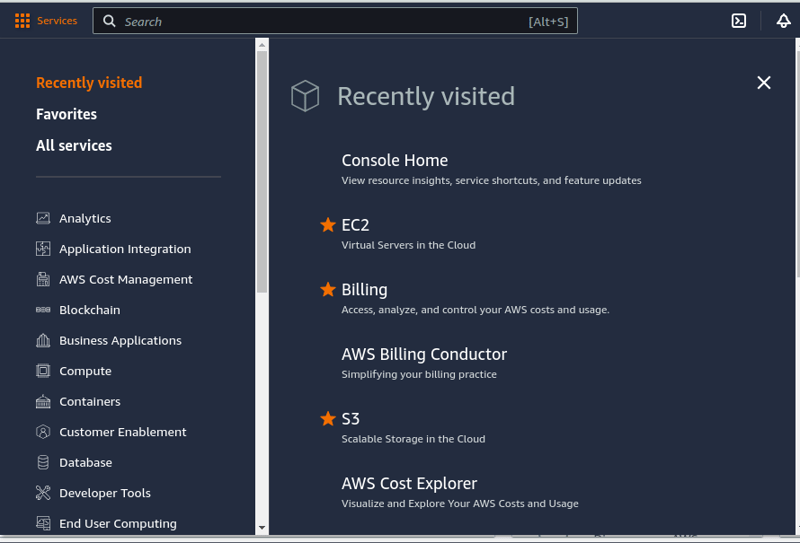Open AWS Cost Explorer
The image size is (800, 543).
coord(409,483)
